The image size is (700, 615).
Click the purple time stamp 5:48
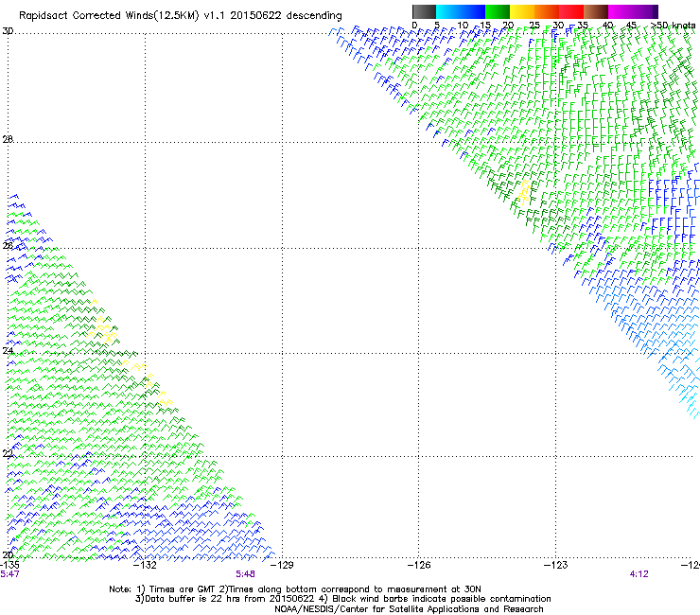coord(246,574)
